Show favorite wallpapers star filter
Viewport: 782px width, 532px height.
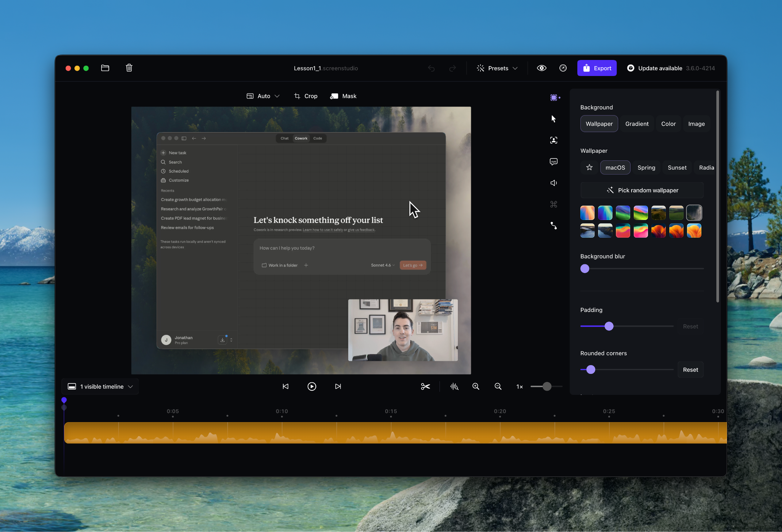(x=589, y=167)
